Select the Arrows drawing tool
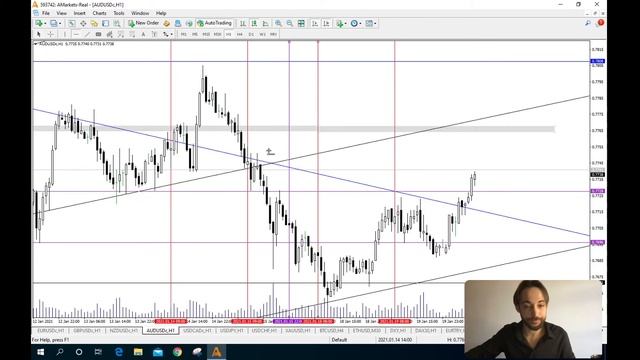The height and width of the screenshot is (360, 640). [165, 34]
